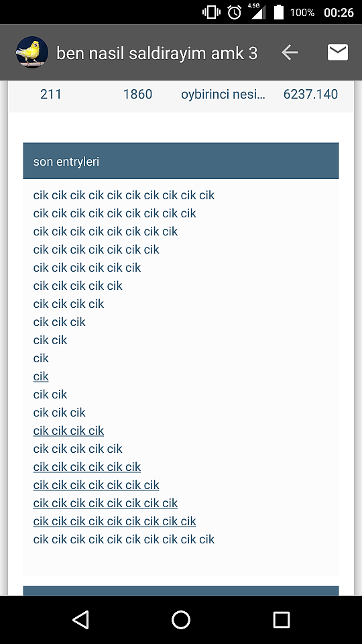This screenshot has width=362, height=644.
Task: Open the underlined nine-cik entry
Action: coord(115,521)
